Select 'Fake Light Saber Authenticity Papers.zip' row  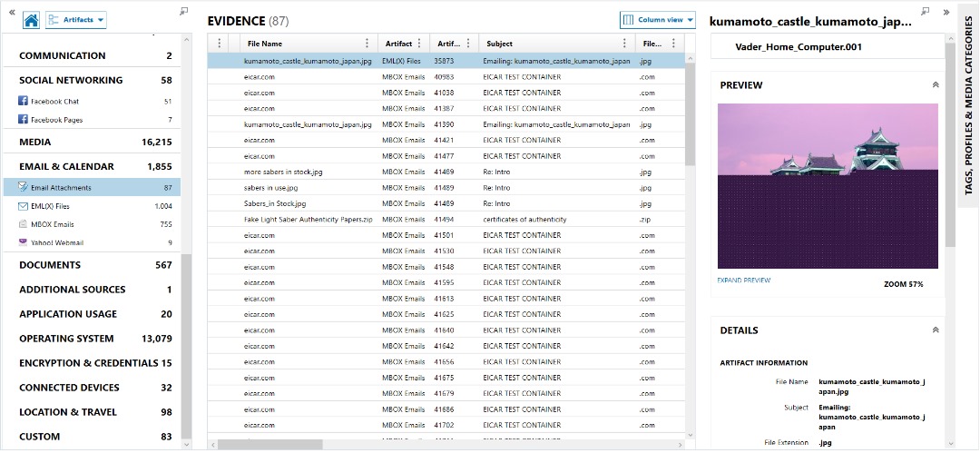[x=446, y=220]
